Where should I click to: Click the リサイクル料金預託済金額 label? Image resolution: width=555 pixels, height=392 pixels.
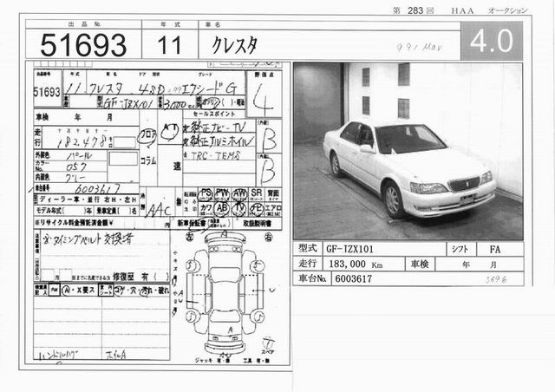tap(74, 223)
